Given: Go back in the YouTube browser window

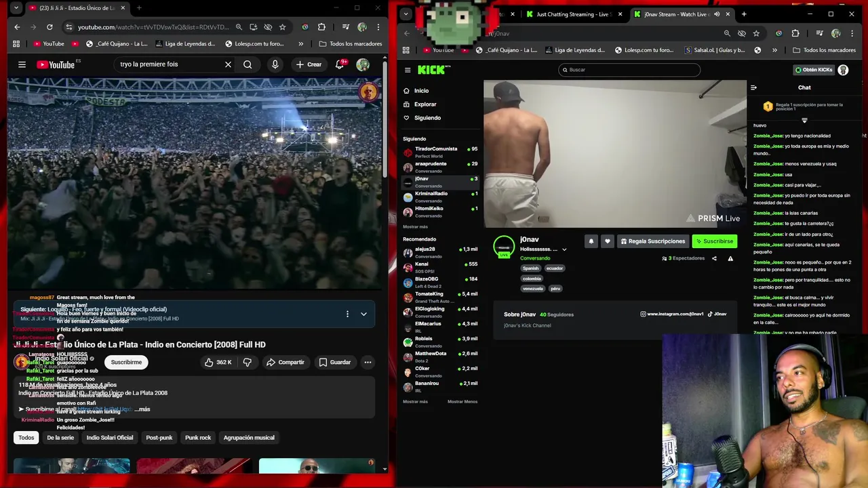Looking at the screenshot, I should [17, 27].
